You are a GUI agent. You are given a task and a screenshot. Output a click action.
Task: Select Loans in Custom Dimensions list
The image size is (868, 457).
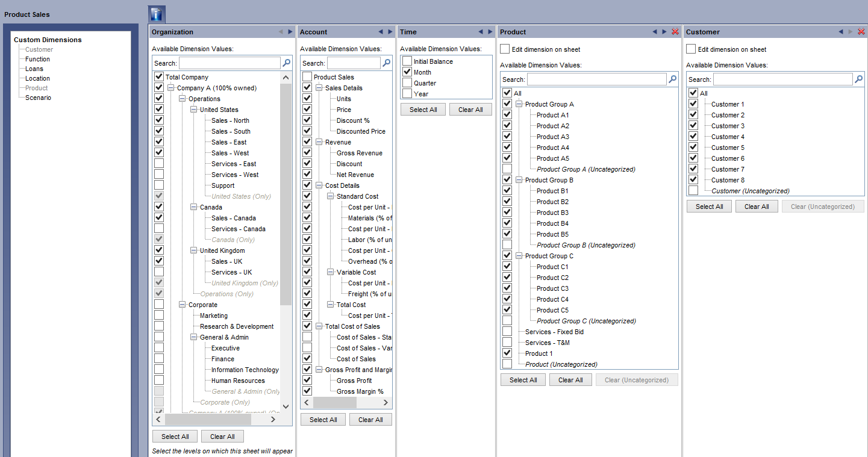click(x=34, y=69)
